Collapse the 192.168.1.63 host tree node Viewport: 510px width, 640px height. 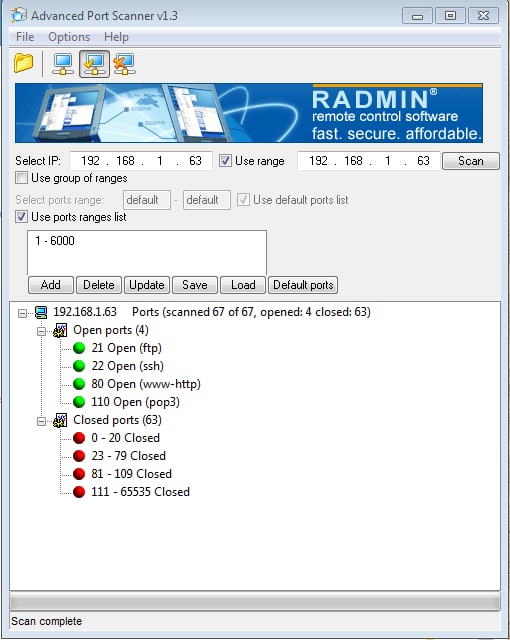(22, 313)
